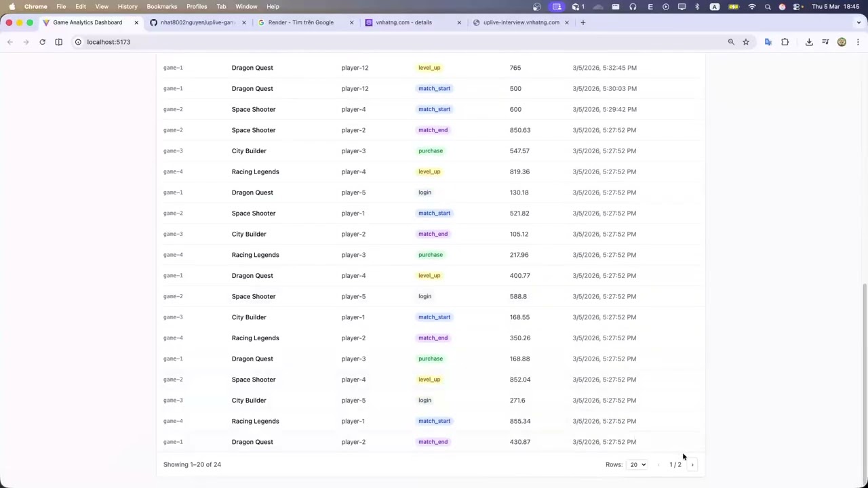Click Dragon Quest in the 430.87 row

[252, 442]
